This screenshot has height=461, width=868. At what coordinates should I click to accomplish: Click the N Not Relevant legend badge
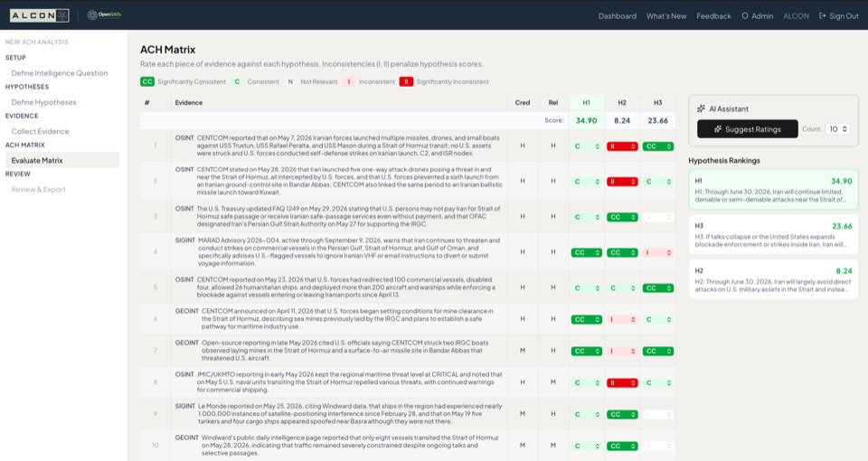[x=290, y=81]
